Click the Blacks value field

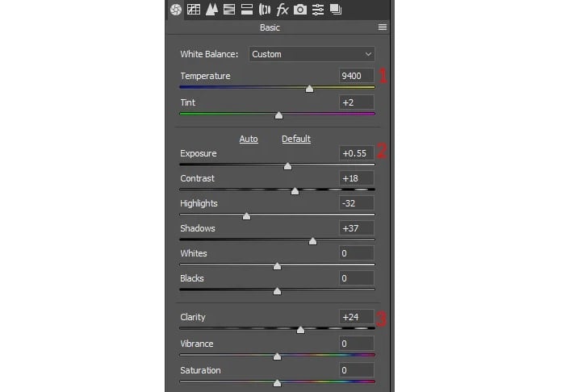tap(357, 278)
